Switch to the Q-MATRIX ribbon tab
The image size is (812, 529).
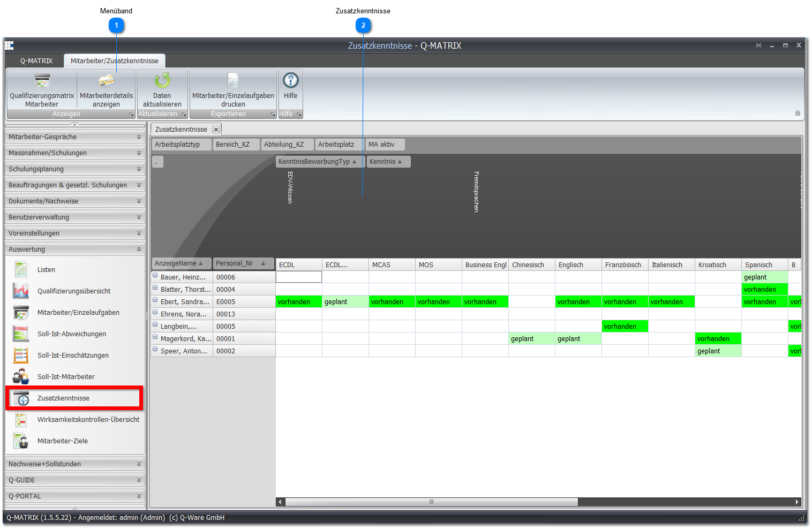point(36,61)
